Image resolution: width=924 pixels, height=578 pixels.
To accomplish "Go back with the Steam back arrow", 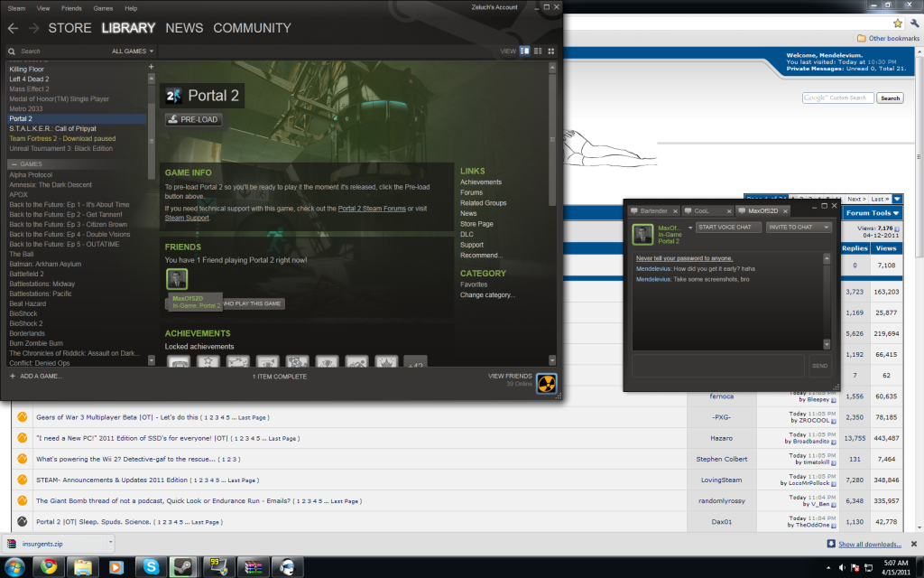I will tap(13, 28).
